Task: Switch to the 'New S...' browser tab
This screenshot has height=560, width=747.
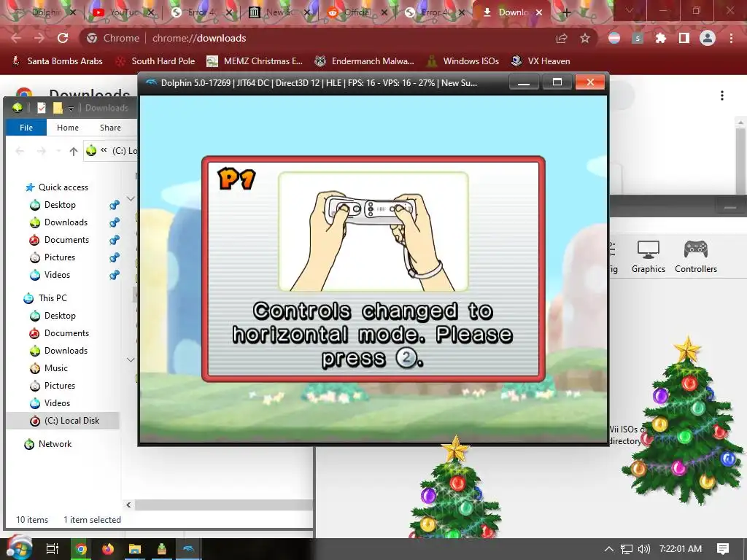Action: [279, 12]
